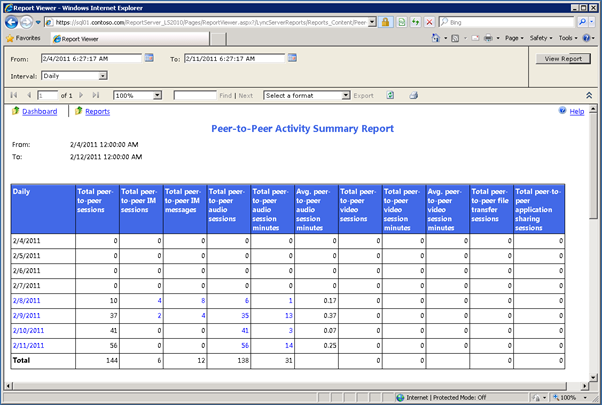Expand the Interval dropdown
The height and width of the screenshot is (405, 602).
(x=103, y=75)
